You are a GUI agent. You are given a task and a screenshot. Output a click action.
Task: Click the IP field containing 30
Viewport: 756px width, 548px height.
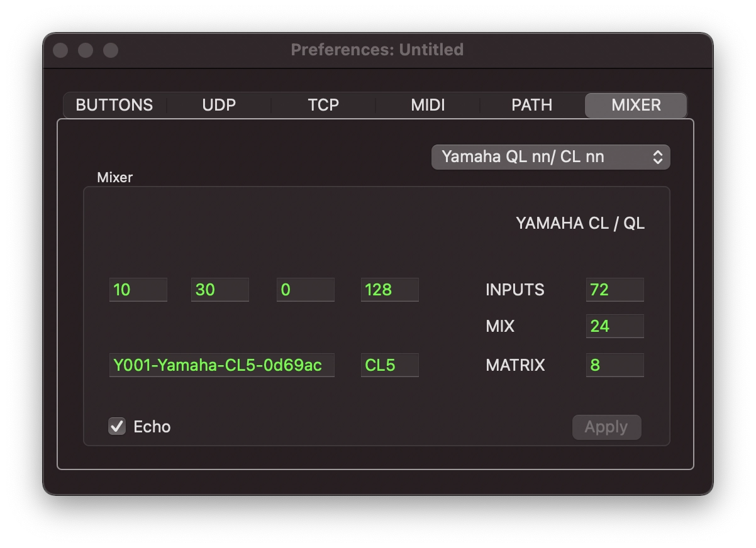tap(220, 290)
